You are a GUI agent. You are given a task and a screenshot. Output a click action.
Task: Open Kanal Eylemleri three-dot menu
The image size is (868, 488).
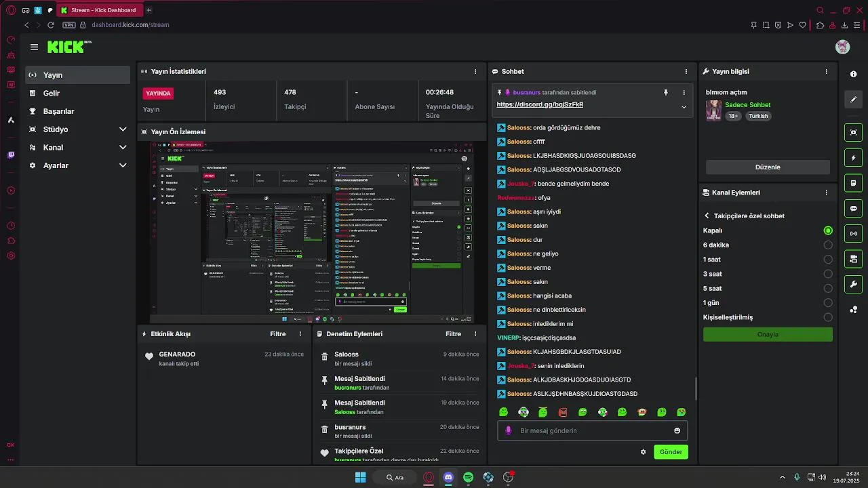point(826,192)
